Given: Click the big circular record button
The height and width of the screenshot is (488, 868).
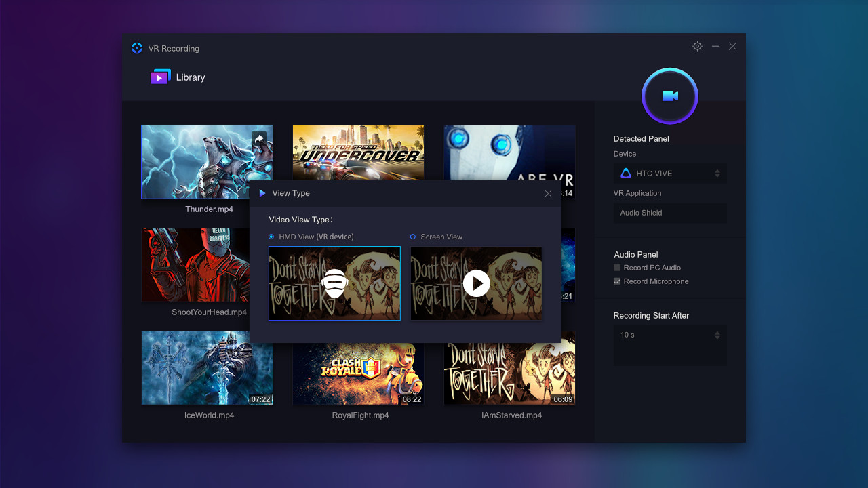Looking at the screenshot, I should click(670, 96).
